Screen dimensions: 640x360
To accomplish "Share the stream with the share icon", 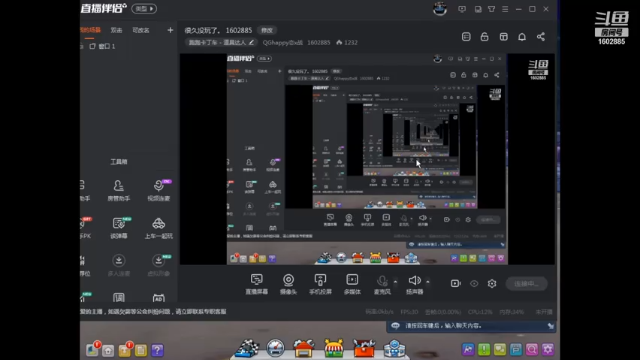I will (541, 37).
